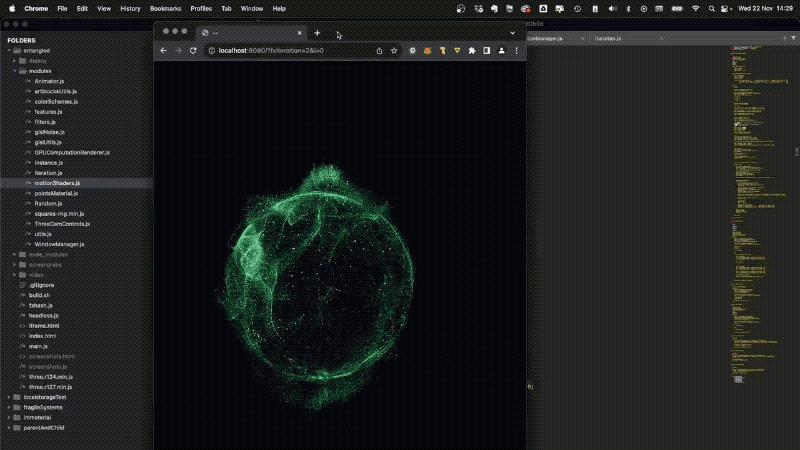Open Chrome tab search dropdown
Viewport: 800px width, 450px height.
(513, 33)
